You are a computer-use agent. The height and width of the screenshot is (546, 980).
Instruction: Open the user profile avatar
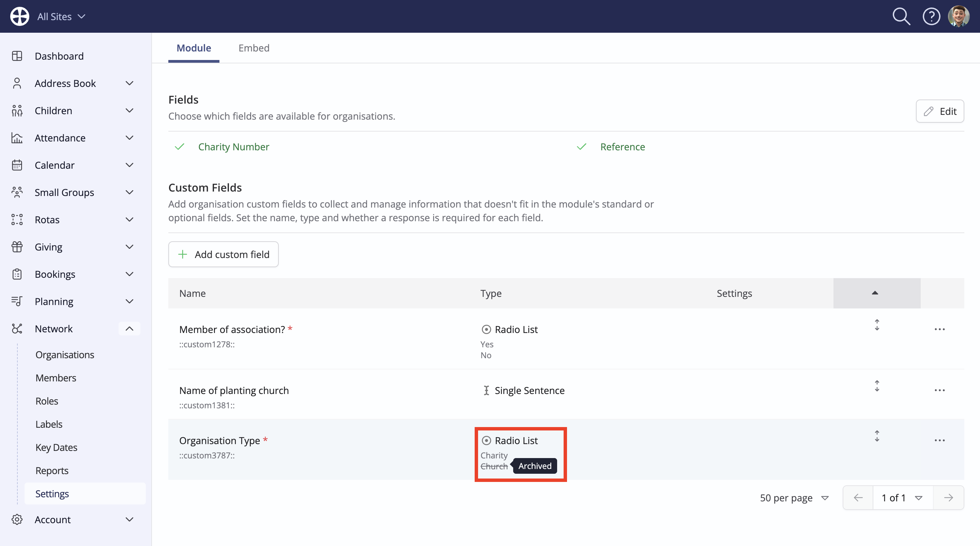tap(959, 16)
